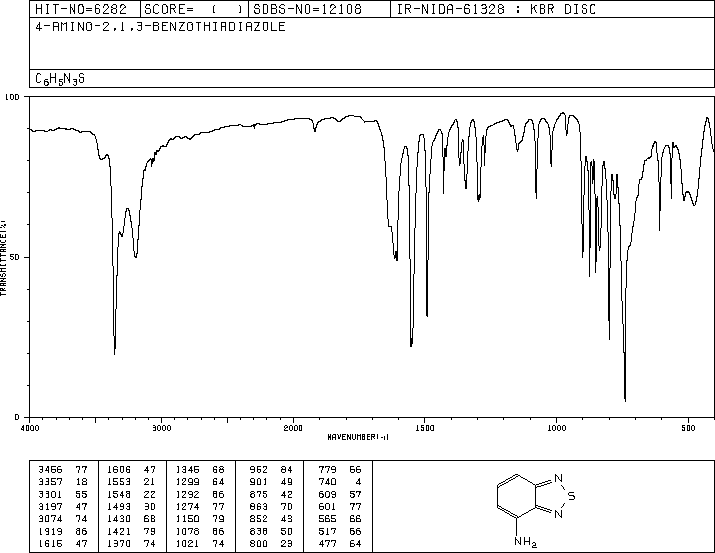This screenshot has width=715, height=553.
Task: Select peak table entry 1299
Action: pyautogui.click(x=200, y=482)
